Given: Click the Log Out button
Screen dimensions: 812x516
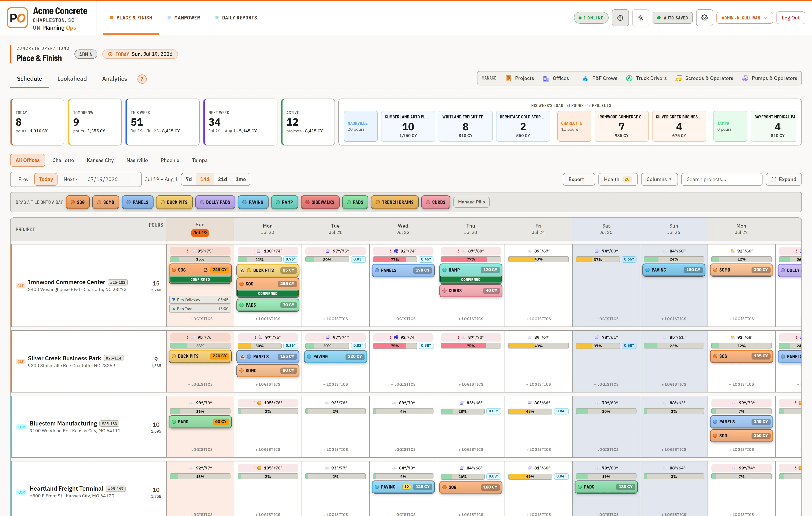Looking at the screenshot, I should click(790, 18).
